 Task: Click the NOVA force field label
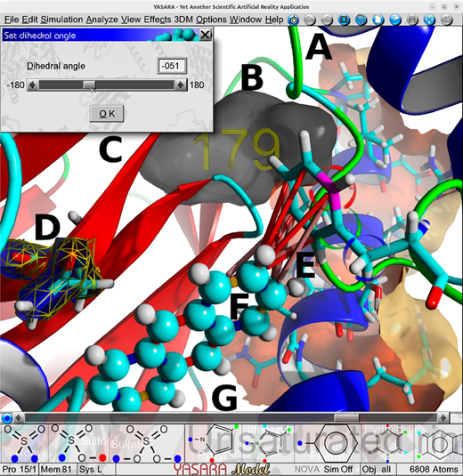tap(307, 469)
